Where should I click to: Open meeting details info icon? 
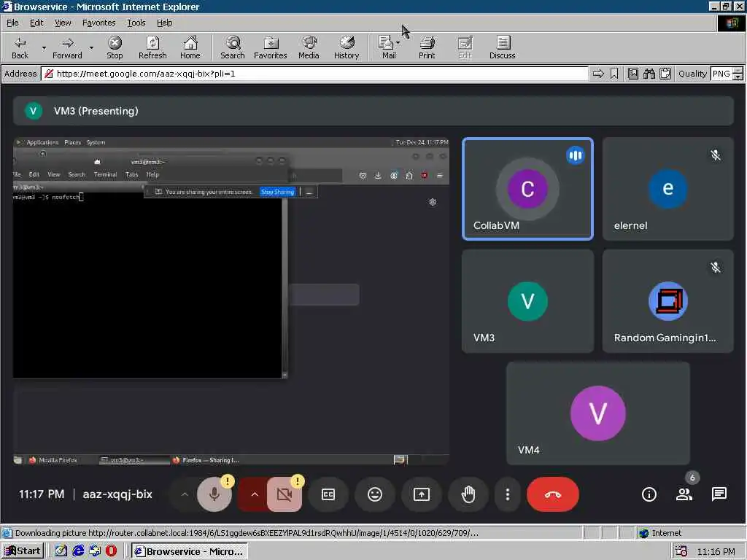click(649, 494)
